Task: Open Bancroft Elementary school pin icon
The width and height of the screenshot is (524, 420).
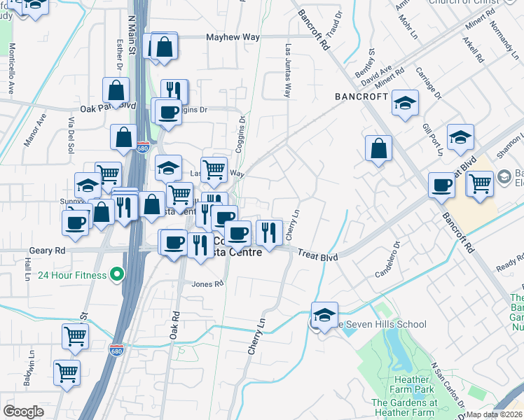Action: (x=504, y=177)
